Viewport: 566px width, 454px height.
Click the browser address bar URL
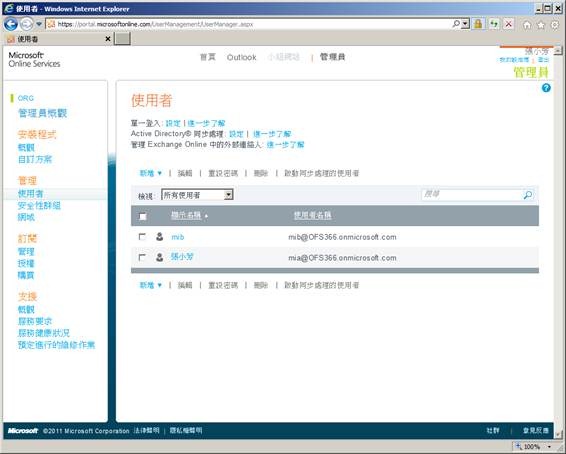[155, 24]
